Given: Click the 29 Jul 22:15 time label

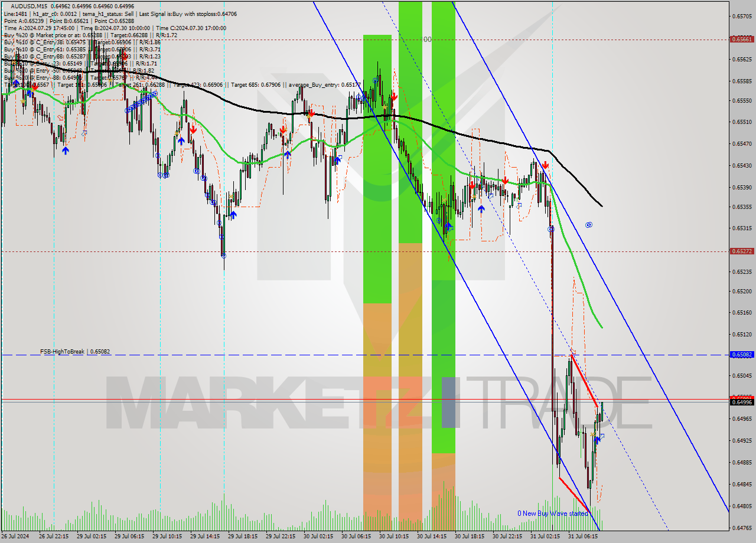Looking at the screenshot, I should point(280,537).
